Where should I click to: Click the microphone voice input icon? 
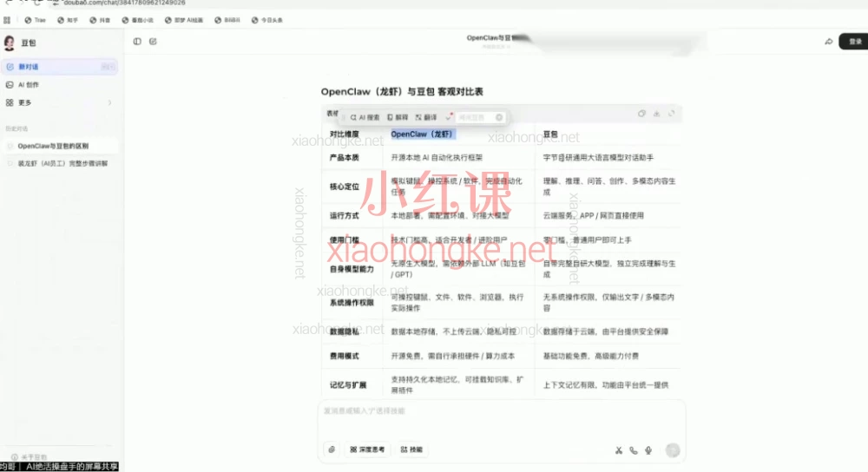pos(648,450)
